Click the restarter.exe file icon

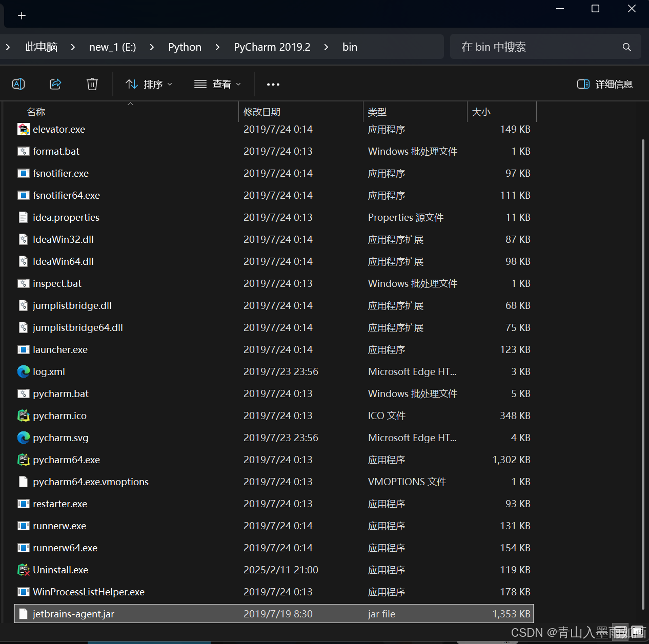click(x=24, y=504)
